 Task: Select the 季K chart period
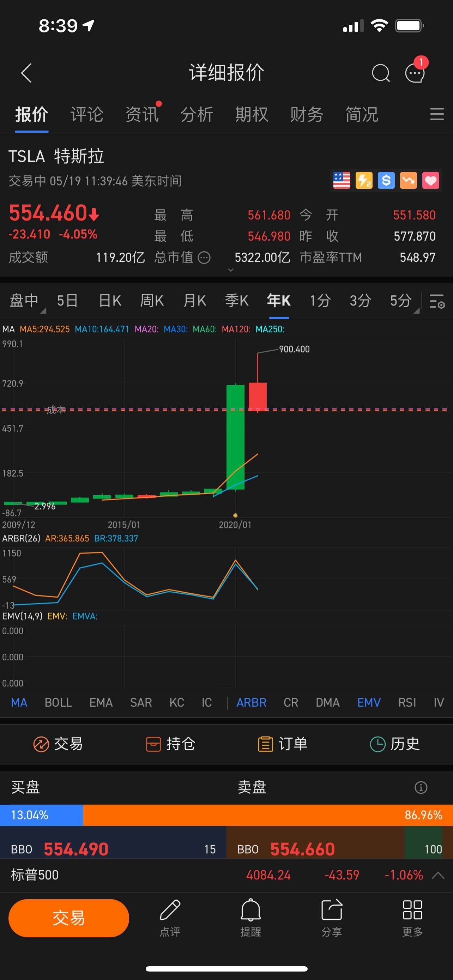(x=237, y=301)
